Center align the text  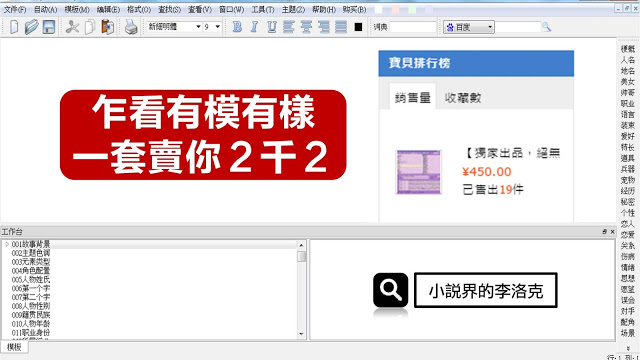click(x=306, y=27)
